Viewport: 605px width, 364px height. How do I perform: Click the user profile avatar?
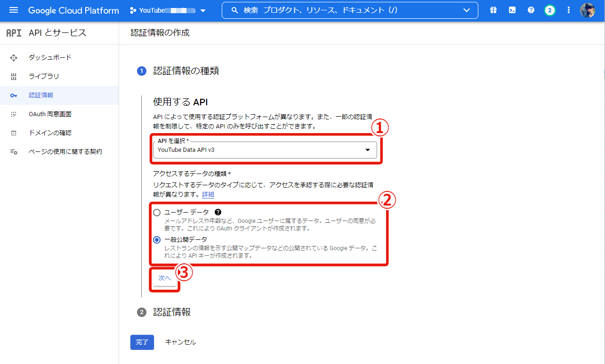pos(587,10)
